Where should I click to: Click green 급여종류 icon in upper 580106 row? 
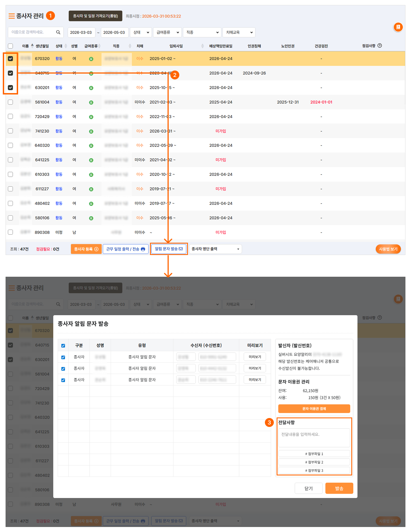pyautogui.click(x=91, y=218)
